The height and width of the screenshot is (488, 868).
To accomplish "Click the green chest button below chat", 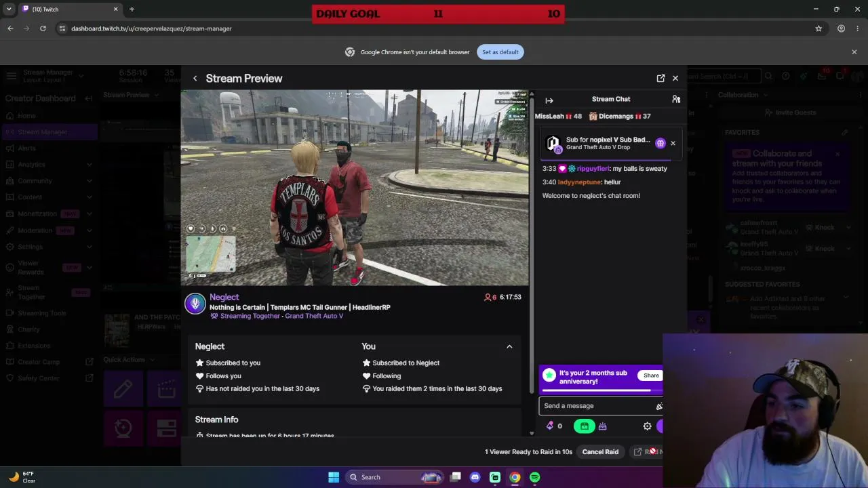I will (x=585, y=426).
